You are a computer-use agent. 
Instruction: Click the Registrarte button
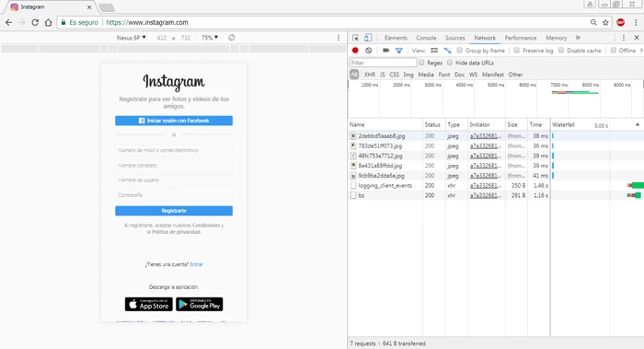click(x=174, y=211)
